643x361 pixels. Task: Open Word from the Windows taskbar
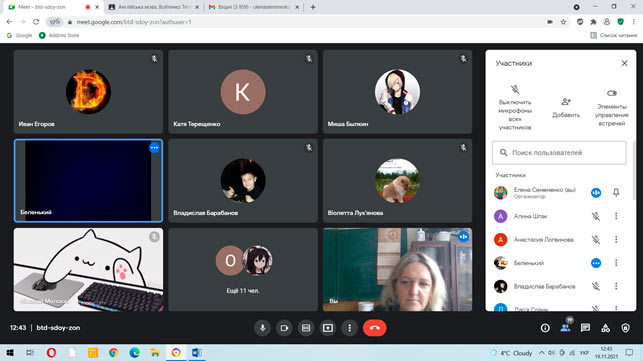197,353
